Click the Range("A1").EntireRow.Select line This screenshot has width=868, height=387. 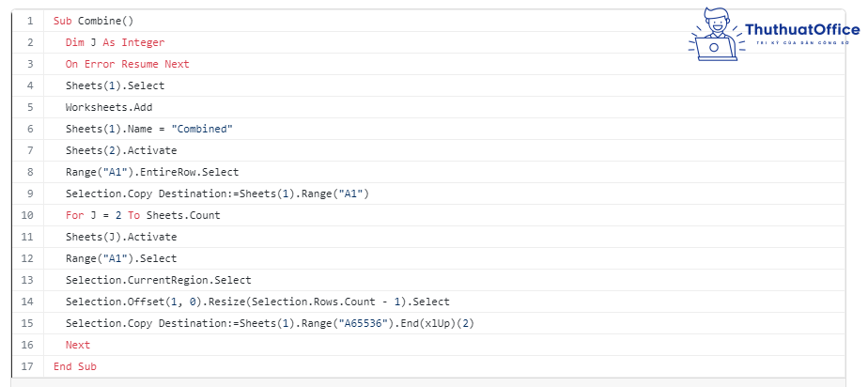click(x=151, y=172)
